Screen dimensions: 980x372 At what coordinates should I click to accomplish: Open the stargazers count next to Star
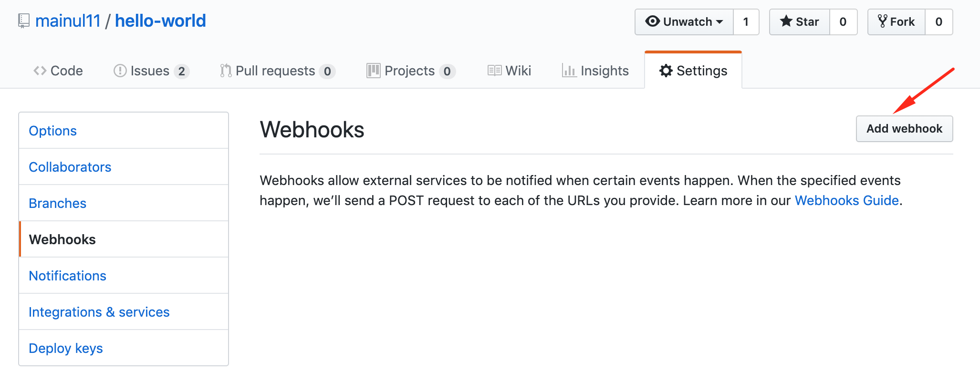click(x=843, y=22)
